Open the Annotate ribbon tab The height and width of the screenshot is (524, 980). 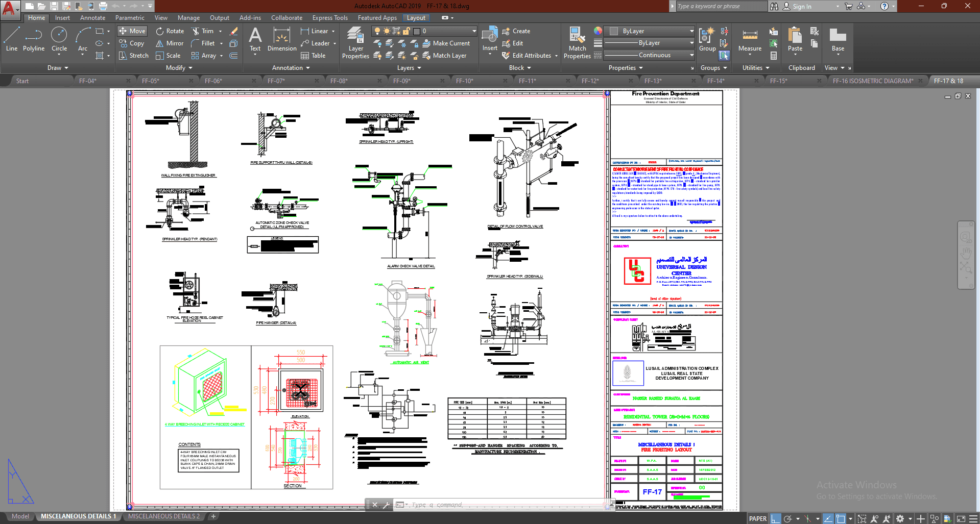92,18
